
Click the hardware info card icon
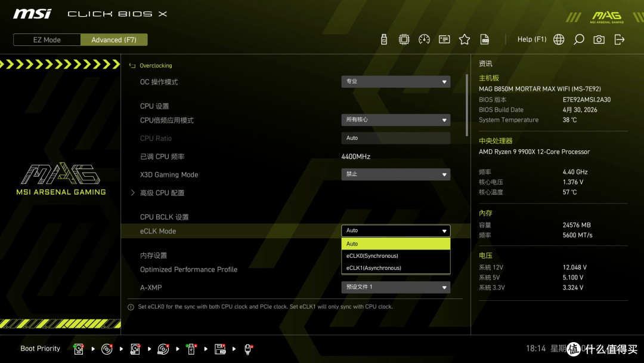click(x=444, y=39)
